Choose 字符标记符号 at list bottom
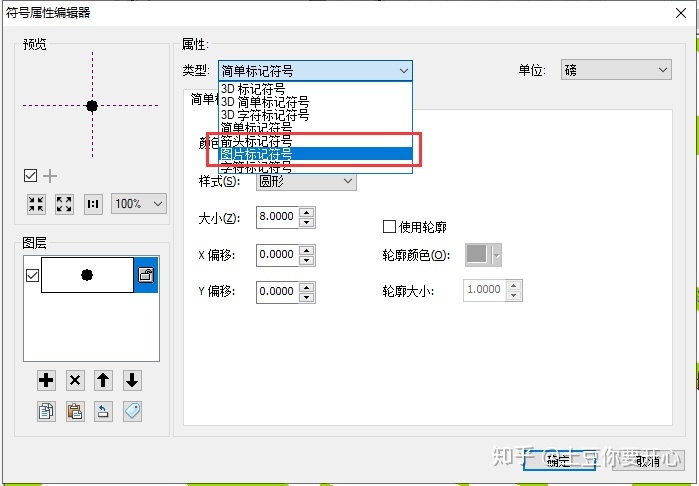The height and width of the screenshot is (486, 699). (316, 167)
